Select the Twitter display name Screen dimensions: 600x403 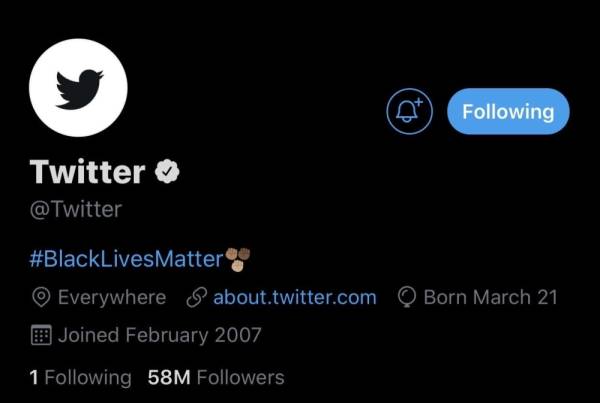87,172
